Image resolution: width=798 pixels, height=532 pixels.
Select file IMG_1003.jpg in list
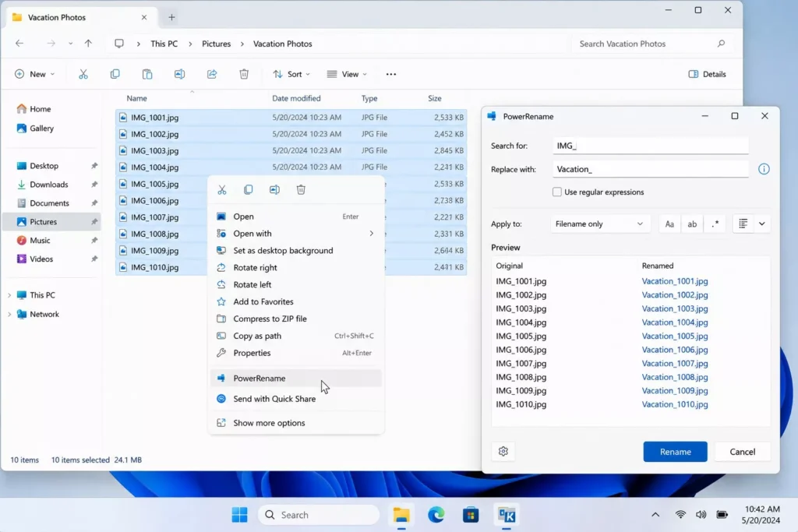[x=291, y=150]
